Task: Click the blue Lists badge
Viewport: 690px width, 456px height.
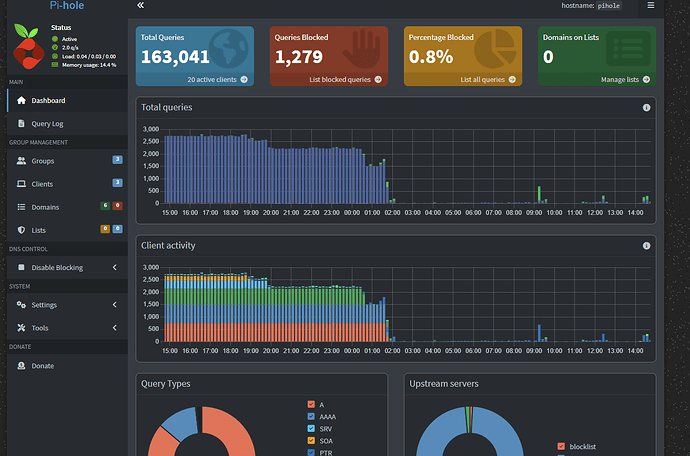Action: [x=117, y=229]
